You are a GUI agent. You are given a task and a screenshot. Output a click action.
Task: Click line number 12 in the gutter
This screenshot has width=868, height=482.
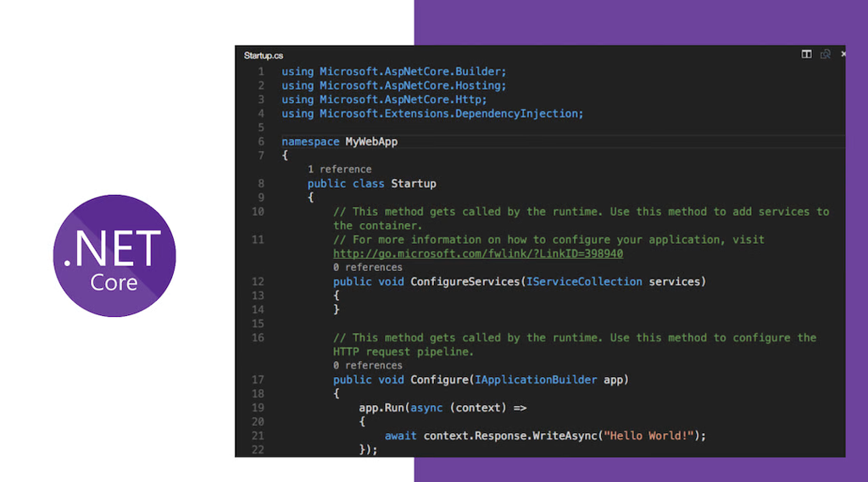[258, 282]
